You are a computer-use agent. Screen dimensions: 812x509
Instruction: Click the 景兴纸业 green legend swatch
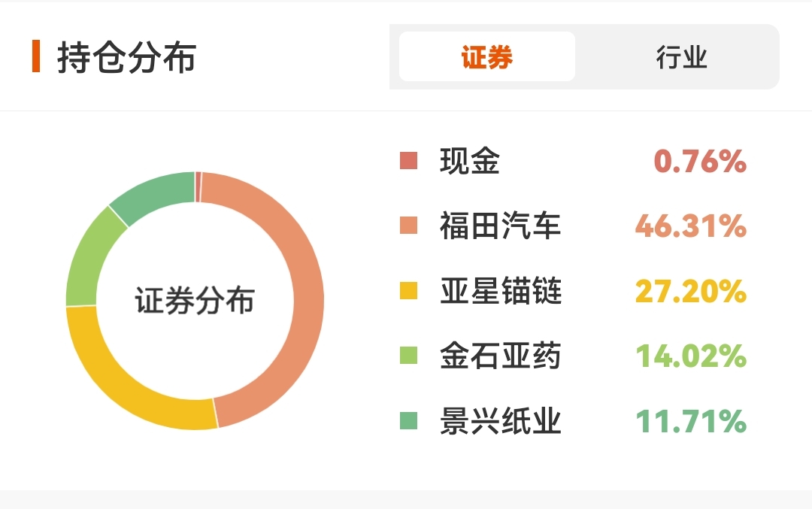[408, 421]
